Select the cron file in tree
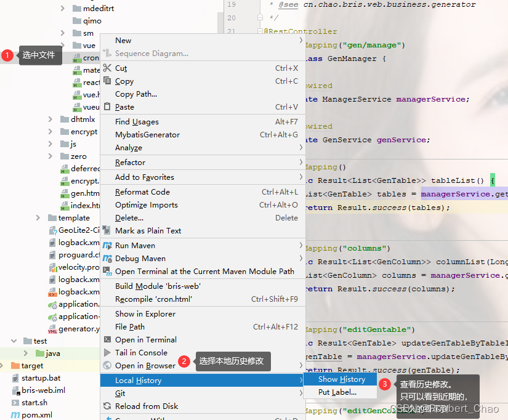This screenshot has width=508, height=420. [x=86, y=58]
